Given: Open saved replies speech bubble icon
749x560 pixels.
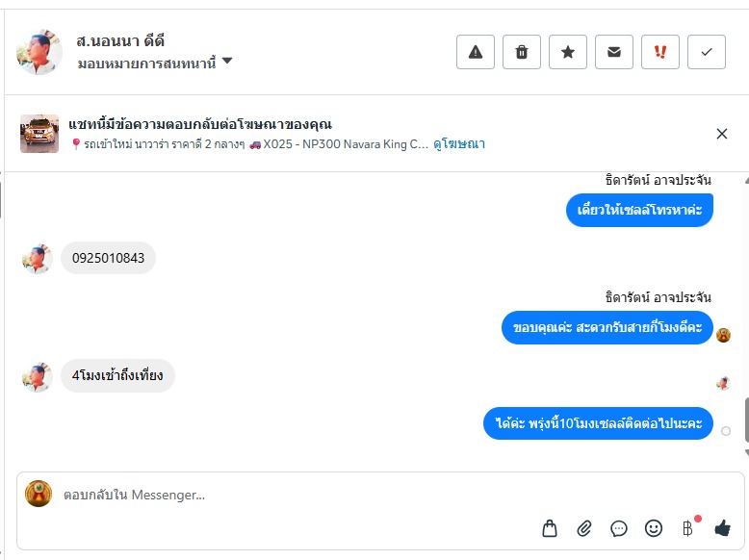Looking at the screenshot, I should coord(619,528).
